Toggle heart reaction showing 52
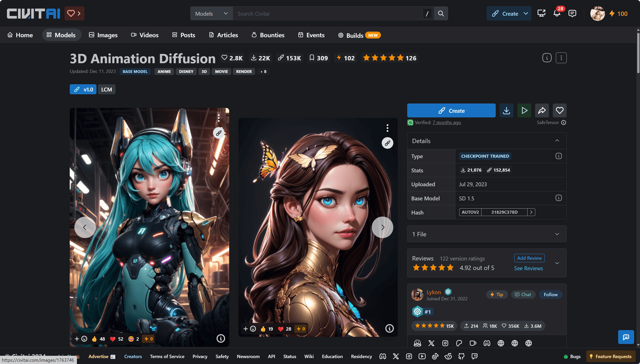This screenshot has height=364, width=640. click(116, 339)
